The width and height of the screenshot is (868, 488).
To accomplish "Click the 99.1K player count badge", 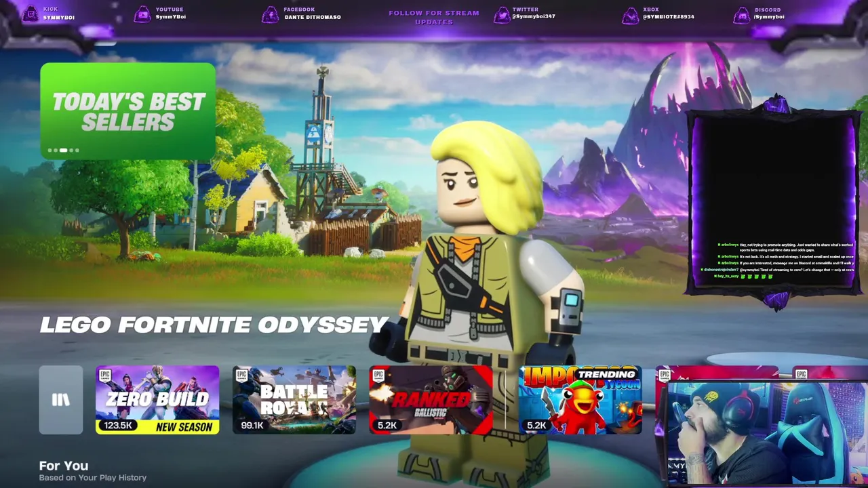I will tap(252, 426).
